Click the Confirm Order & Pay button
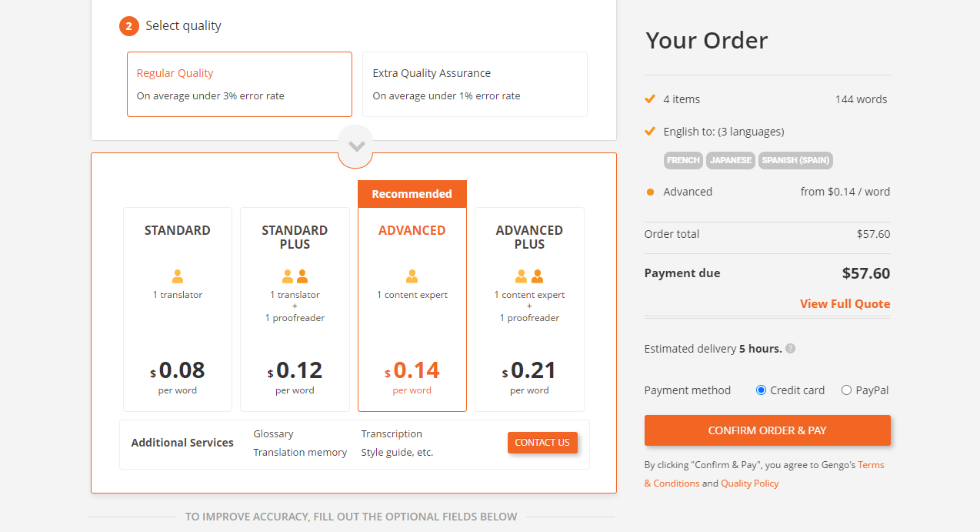The width and height of the screenshot is (980, 532). (767, 430)
